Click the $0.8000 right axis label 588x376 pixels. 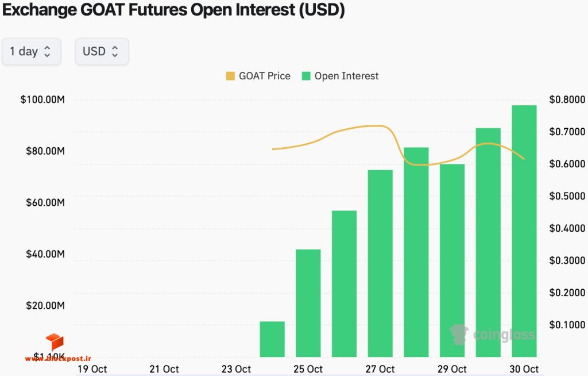coord(567,99)
